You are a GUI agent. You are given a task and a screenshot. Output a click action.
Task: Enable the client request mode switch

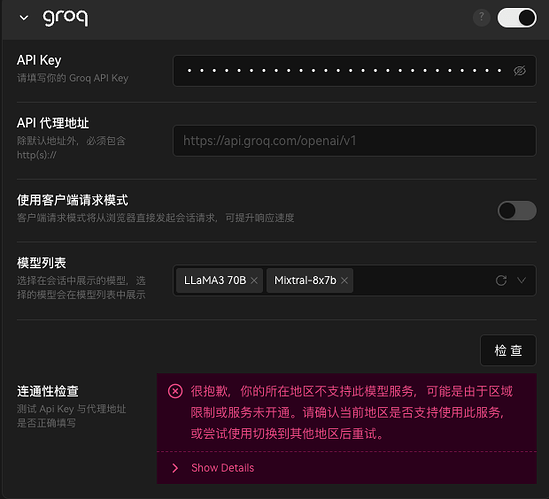coord(517,210)
